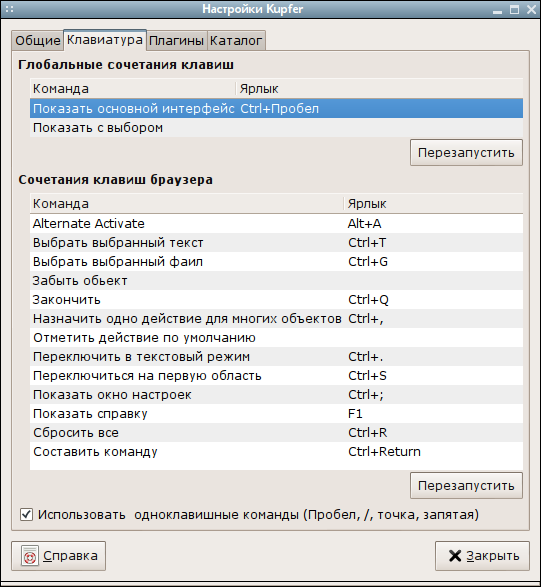
Task: Close window with title bar X icon
Action: [x=532, y=9]
